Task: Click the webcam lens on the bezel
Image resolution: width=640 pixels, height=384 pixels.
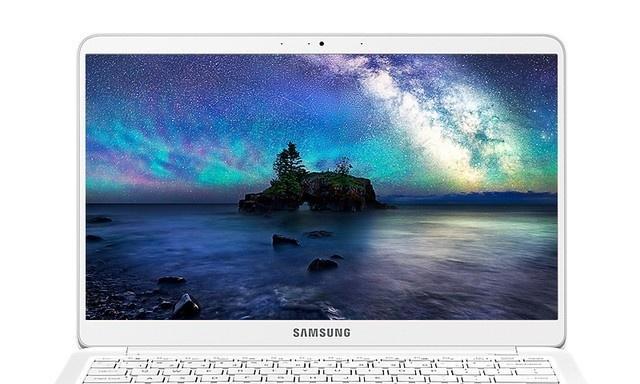Action: coord(322,44)
